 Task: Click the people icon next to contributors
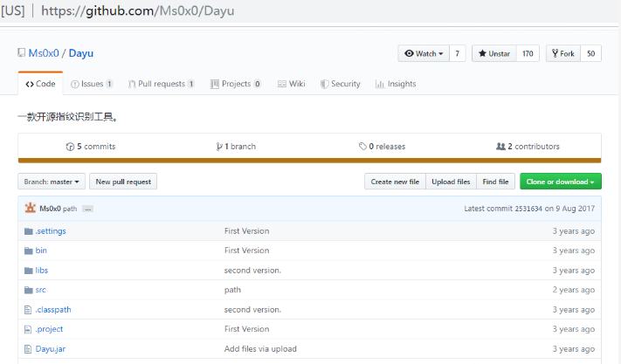pyautogui.click(x=500, y=146)
